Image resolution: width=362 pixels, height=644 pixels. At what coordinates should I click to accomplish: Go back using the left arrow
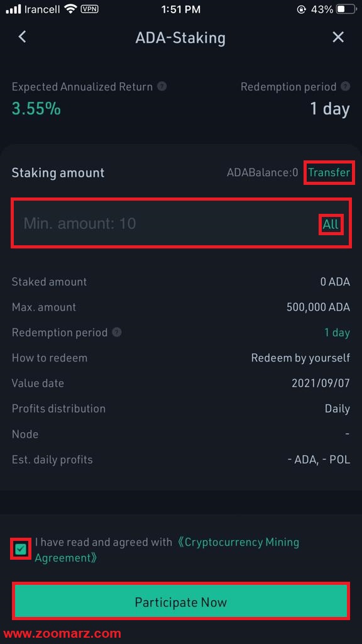tap(22, 37)
